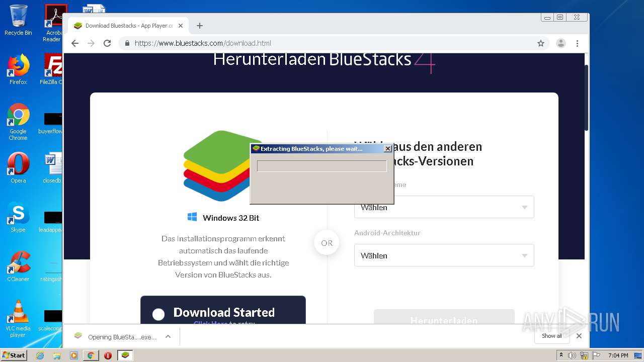Reload the BlueStacks download page
The image size is (644, 362).
(x=107, y=43)
